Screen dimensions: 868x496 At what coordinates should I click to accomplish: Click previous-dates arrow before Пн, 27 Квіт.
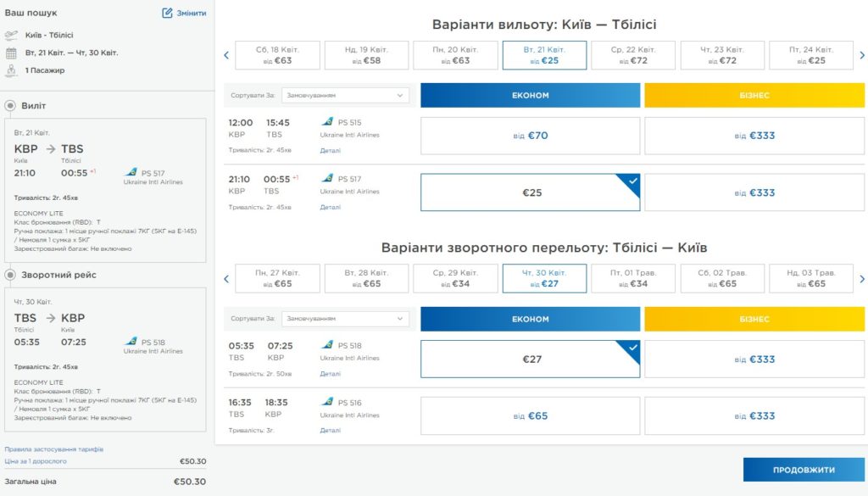pyautogui.click(x=225, y=278)
